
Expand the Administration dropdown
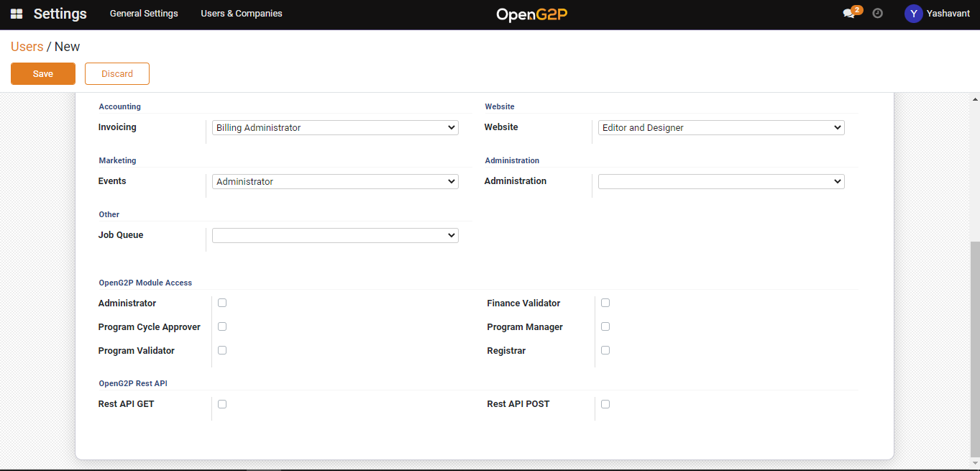[x=721, y=181]
